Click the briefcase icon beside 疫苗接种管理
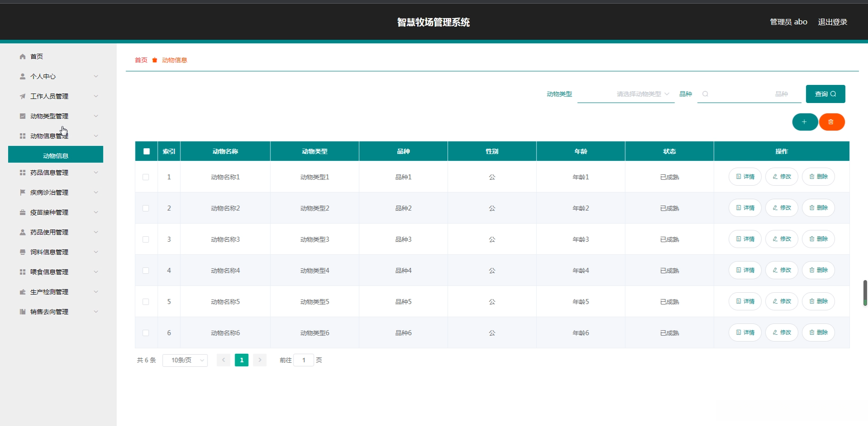Image resolution: width=868 pixels, height=426 pixels. [23, 212]
